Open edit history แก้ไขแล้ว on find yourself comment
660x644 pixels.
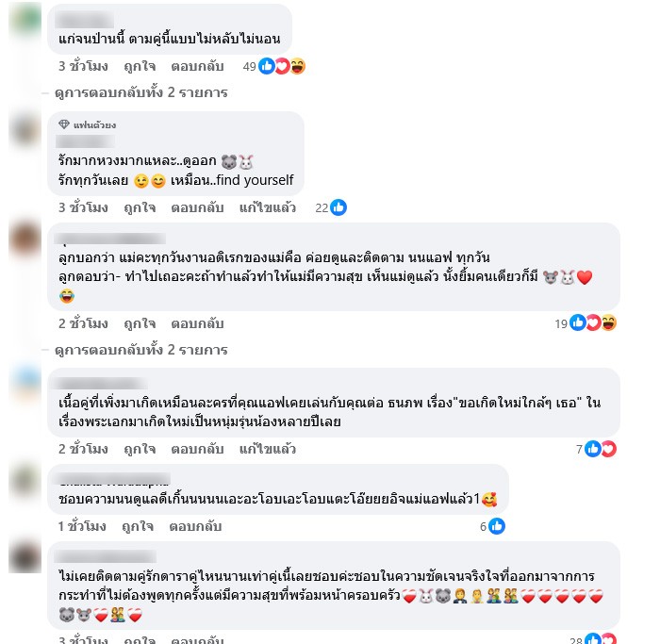[x=267, y=208]
